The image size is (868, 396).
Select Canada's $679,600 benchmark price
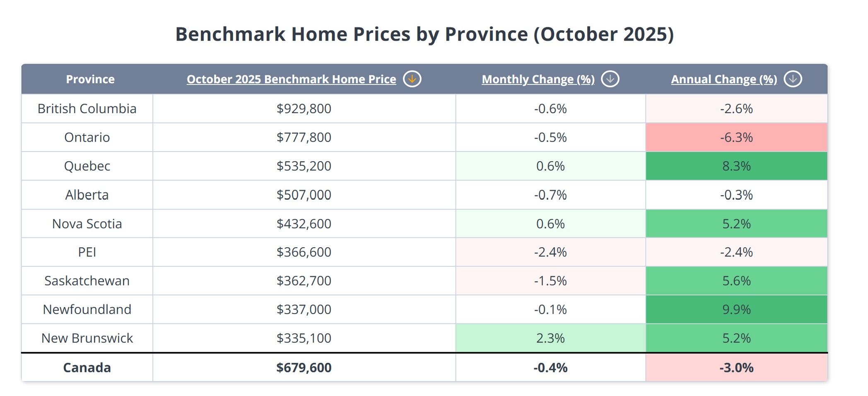[x=304, y=367]
